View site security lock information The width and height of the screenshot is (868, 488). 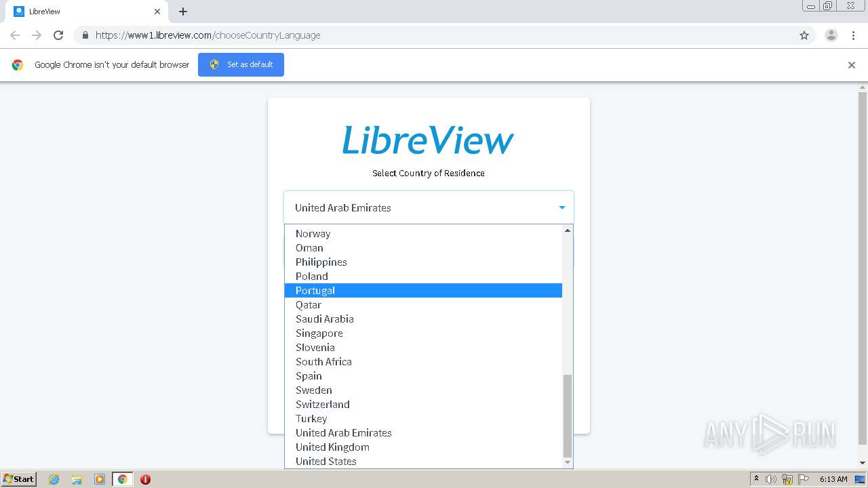pos(85,35)
